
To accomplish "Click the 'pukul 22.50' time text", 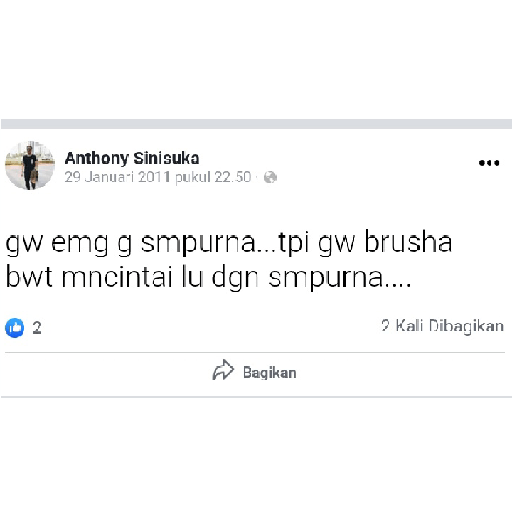I will pos(213,177).
